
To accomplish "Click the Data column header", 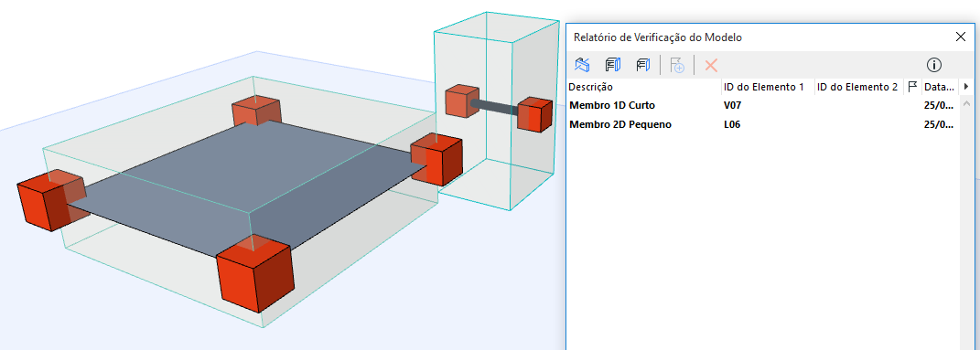I will (940, 87).
